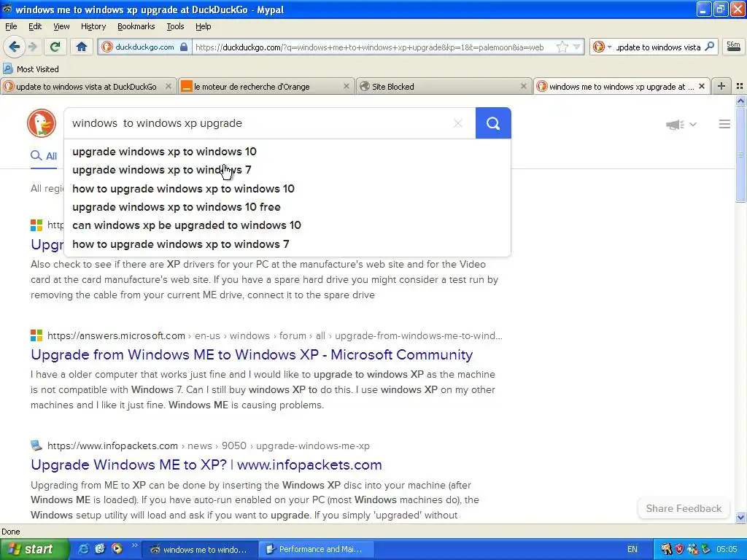
Task: Open the Tools menu
Action: click(175, 26)
